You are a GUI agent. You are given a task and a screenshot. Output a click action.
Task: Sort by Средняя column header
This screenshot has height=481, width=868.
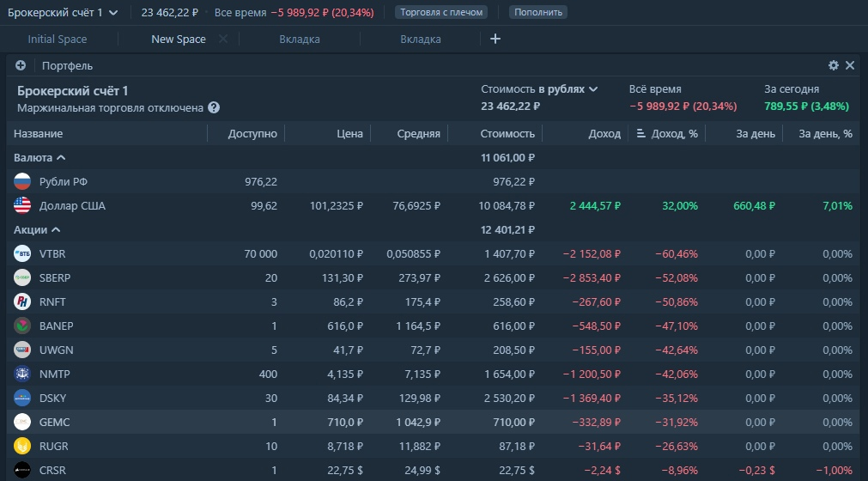(x=418, y=133)
